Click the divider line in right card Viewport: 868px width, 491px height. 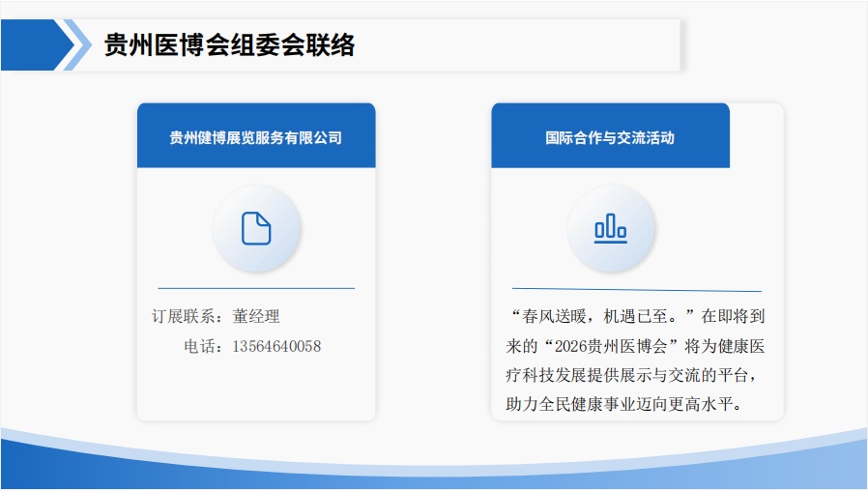(x=636, y=290)
